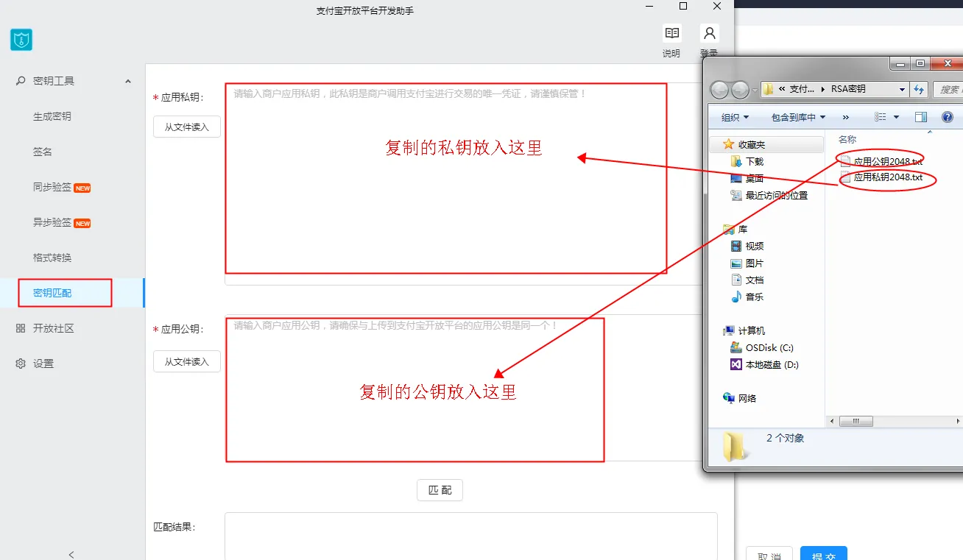Click the 匹配结果 output box
The image size is (963, 560).
(x=471, y=536)
